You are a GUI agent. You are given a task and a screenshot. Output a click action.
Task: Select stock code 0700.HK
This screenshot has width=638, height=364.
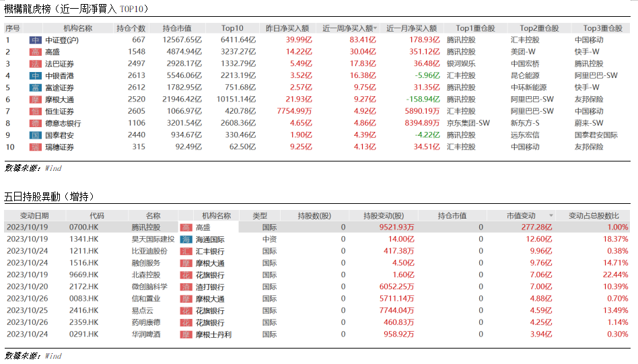84,227
